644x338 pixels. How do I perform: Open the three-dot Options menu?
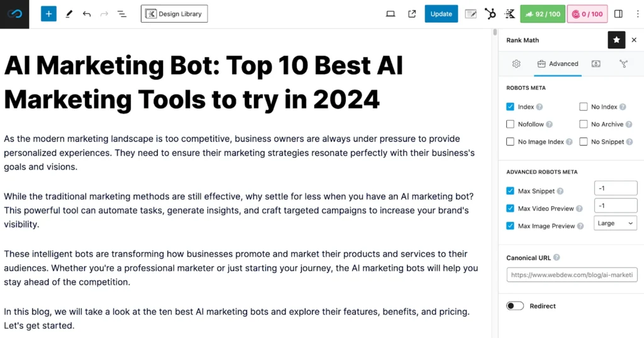click(635, 14)
